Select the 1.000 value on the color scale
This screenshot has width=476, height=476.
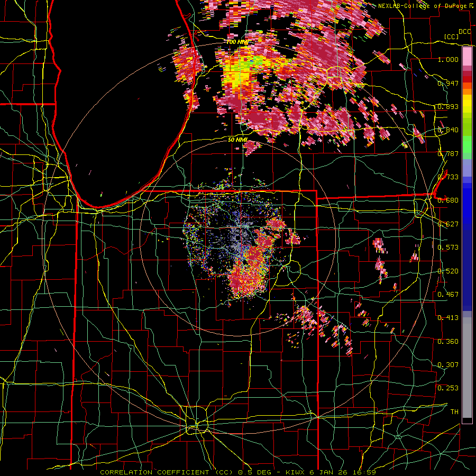point(448,59)
